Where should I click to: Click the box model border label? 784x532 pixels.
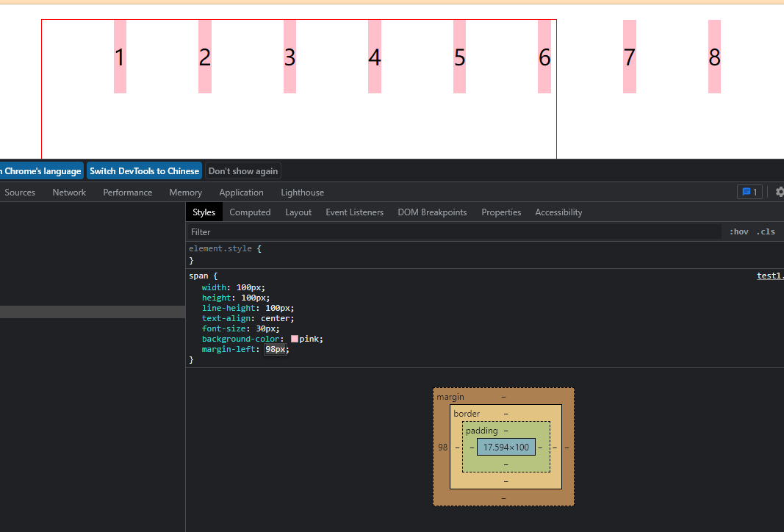(x=467, y=414)
